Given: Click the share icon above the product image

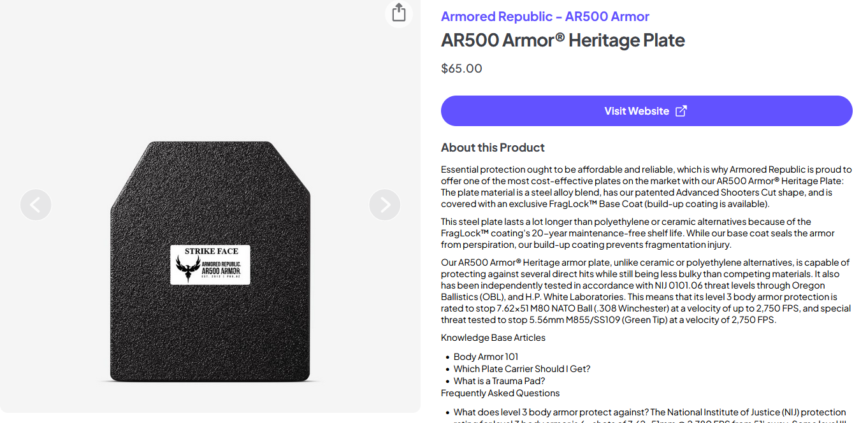Looking at the screenshot, I should [x=399, y=13].
